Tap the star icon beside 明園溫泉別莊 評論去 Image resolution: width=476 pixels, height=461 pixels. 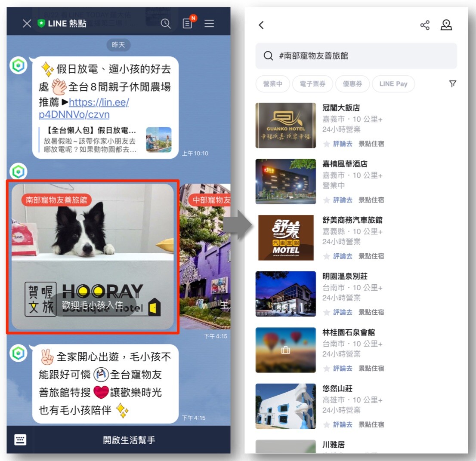point(326,312)
